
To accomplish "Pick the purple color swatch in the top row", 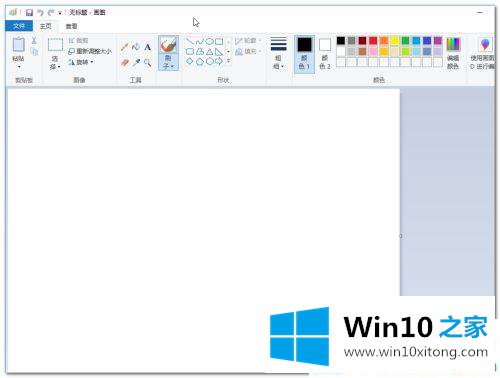I will pyautogui.click(x=438, y=41).
